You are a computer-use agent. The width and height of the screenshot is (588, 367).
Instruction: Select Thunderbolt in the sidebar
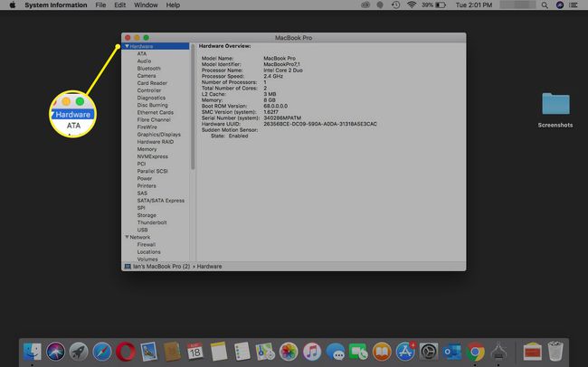click(x=152, y=222)
